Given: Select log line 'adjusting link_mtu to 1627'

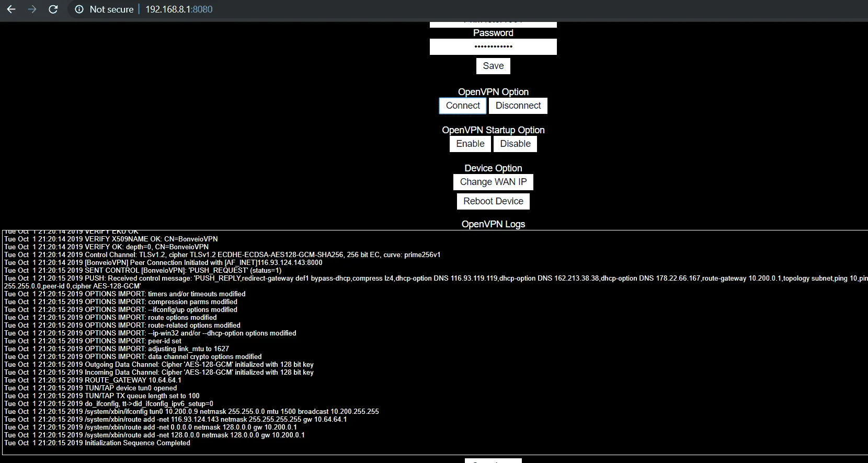Looking at the screenshot, I should pyautogui.click(x=117, y=349).
